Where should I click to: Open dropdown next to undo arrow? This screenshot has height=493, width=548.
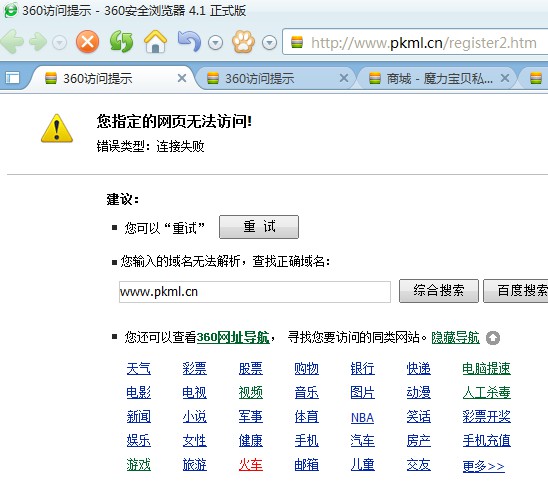pyautogui.click(x=215, y=43)
